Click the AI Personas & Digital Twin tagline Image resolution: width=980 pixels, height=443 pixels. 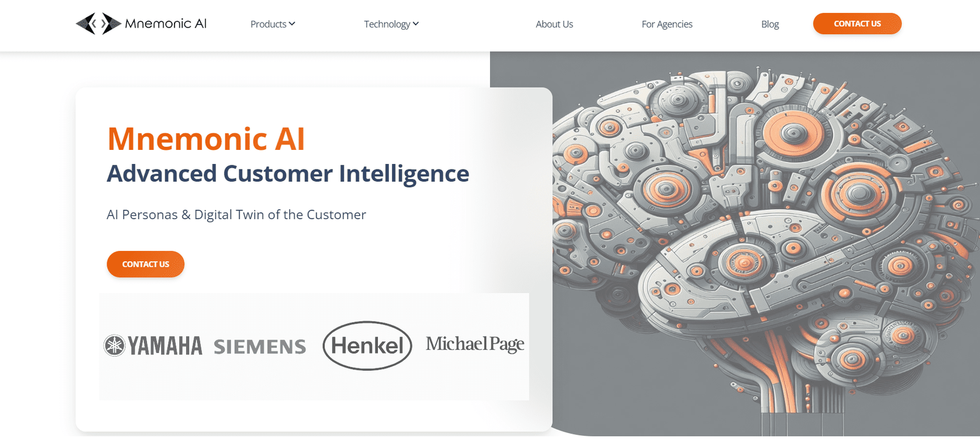coord(236,215)
